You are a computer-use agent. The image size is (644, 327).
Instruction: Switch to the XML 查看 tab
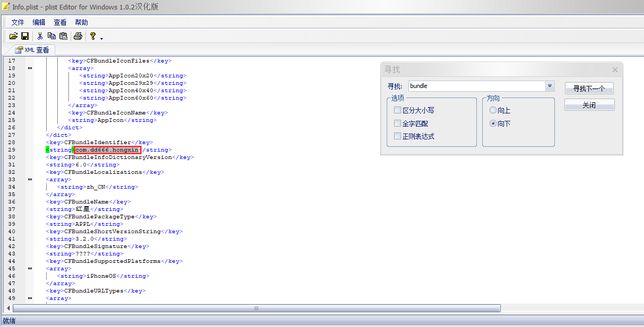(31, 49)
